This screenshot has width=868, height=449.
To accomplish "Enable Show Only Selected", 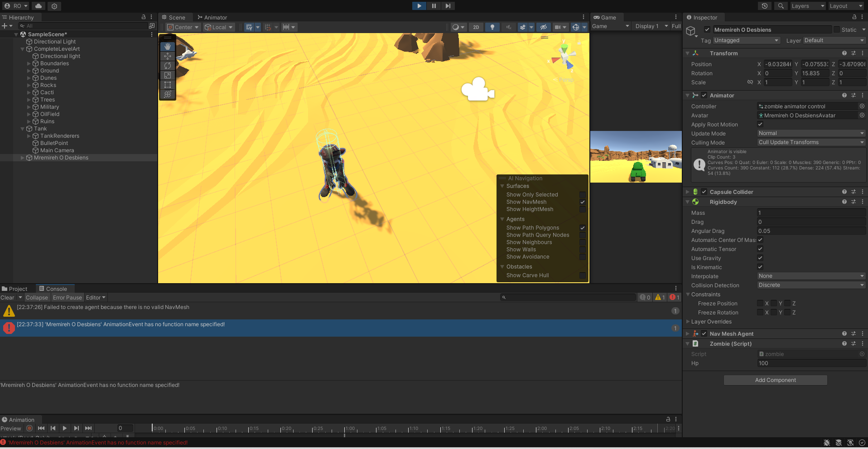I will 583,195.
